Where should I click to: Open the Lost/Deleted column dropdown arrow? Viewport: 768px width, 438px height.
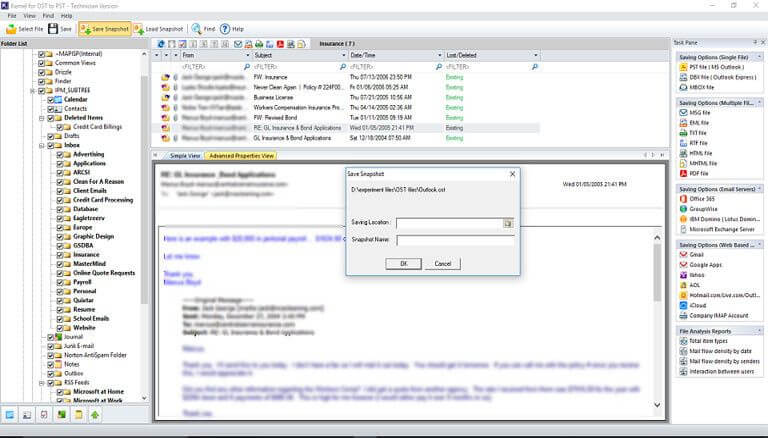click(535, 55)
